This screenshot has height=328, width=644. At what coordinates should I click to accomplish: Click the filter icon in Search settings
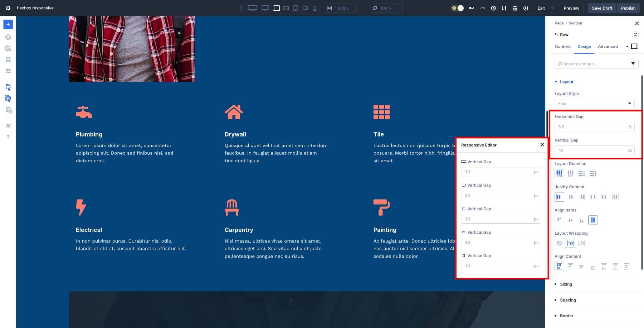coord(633,64)
